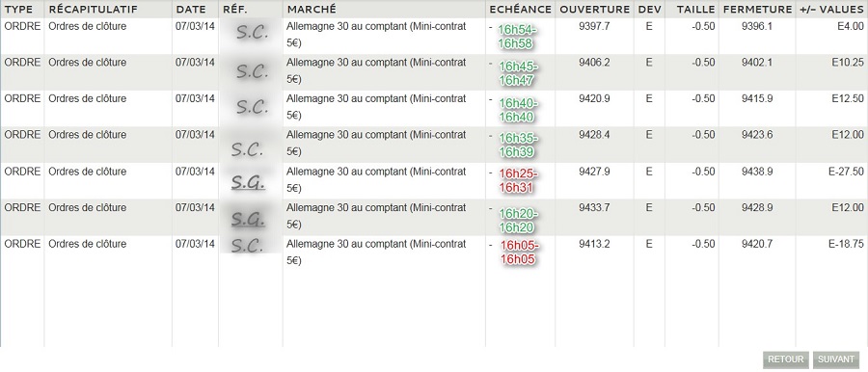Select the DEV column header
Image resolution: width=868 pixels, height=372 pixels.
pyautogui.click(x=649, y=10)
